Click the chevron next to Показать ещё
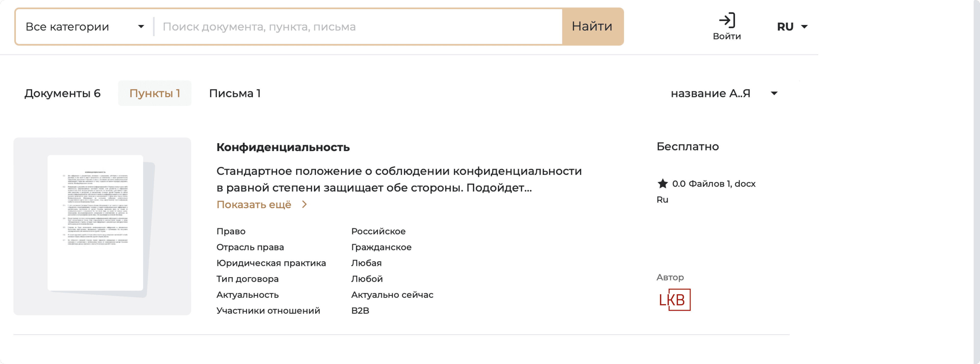This screenshot has width=980, height=364. click(304, 205)
